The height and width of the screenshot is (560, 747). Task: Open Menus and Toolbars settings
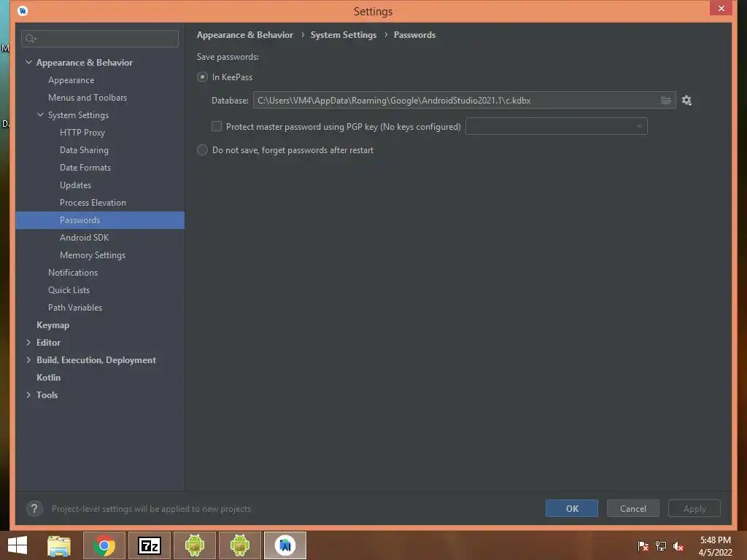tap(88, 98)
